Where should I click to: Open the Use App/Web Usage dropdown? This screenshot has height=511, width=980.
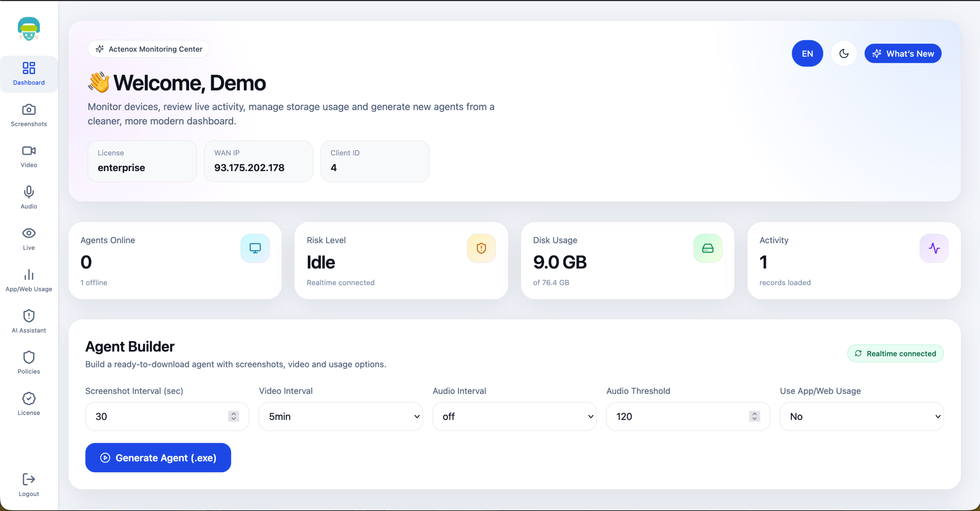point(861,416)
